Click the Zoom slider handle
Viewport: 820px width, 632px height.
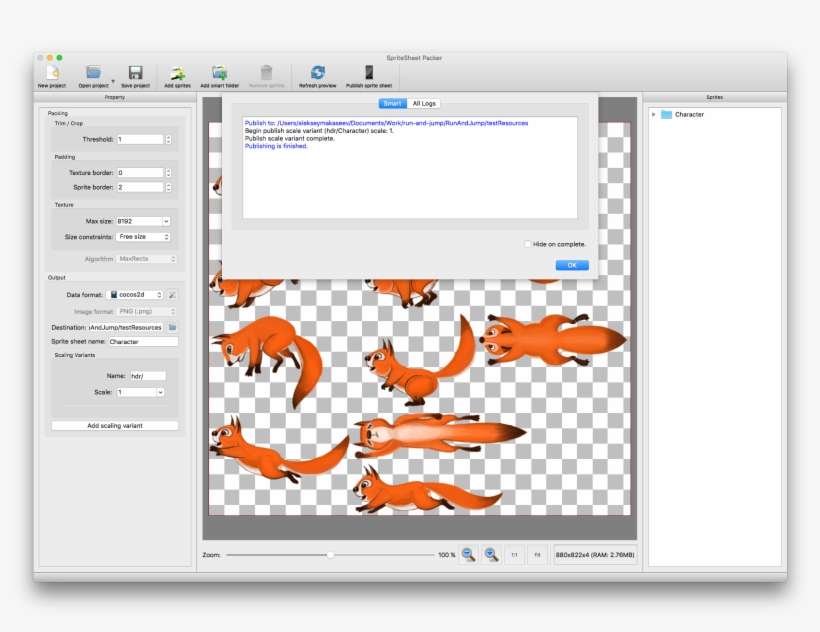[331, 555]
